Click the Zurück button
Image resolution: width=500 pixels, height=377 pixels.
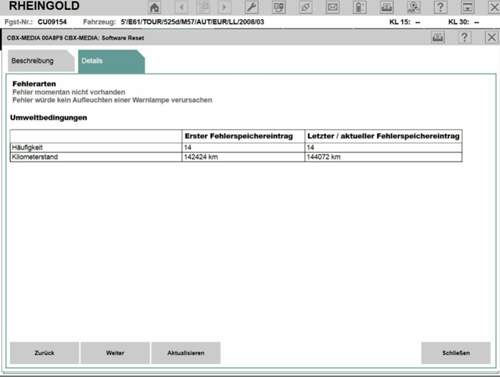tap(44, 353)
